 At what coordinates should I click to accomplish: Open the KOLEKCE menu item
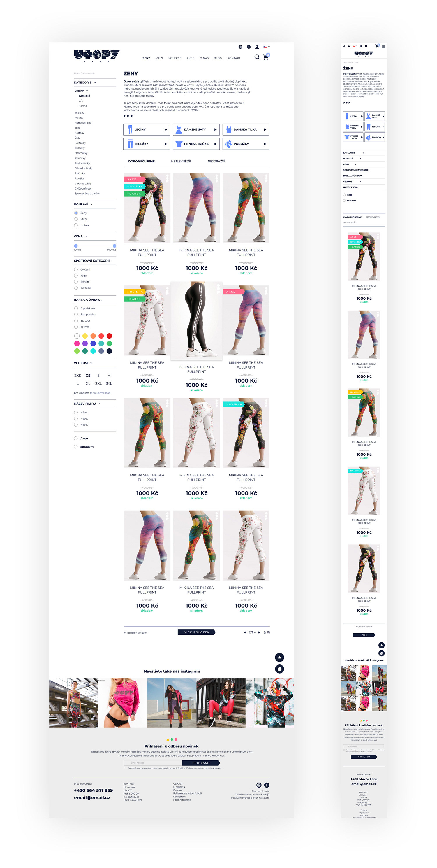(175, 58)
